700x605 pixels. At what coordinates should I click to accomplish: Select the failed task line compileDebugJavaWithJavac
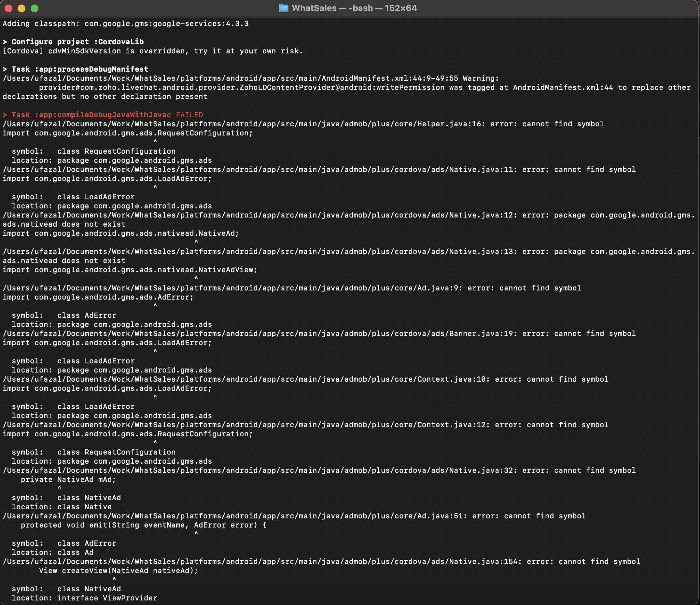pos(101,115)
